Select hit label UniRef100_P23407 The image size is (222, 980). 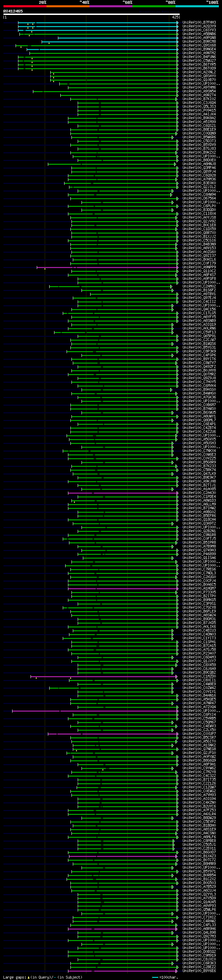(199, 654)
